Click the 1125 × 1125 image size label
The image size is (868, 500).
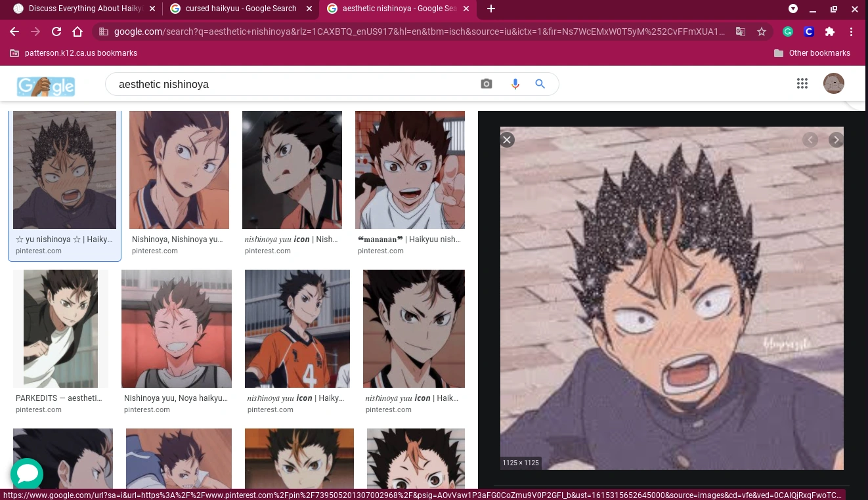pyautogui.click(x=521, y=463)
